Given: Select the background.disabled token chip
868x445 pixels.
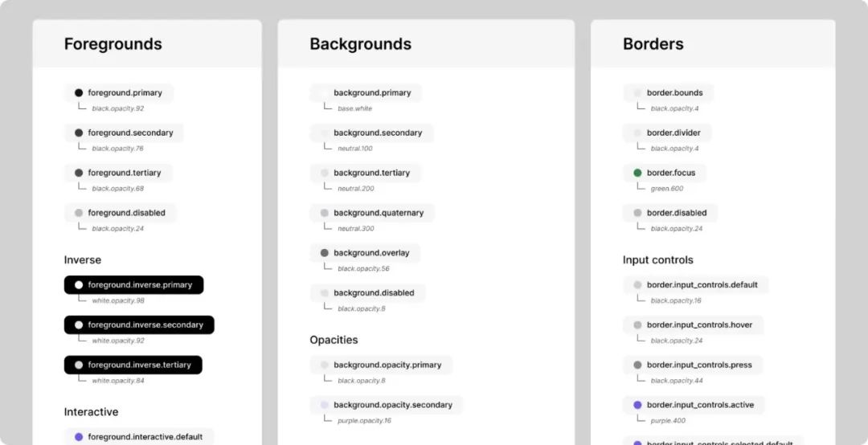Looking at the screenshot, I should (x=367, y=293).
